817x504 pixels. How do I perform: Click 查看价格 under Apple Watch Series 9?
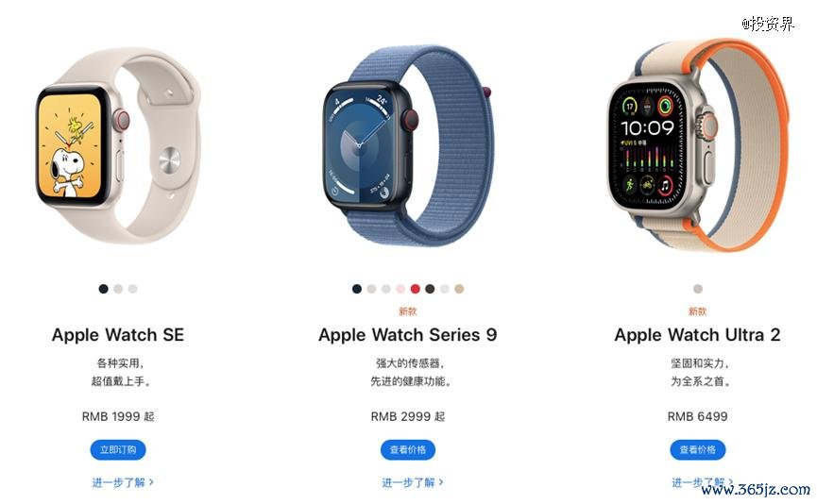(408, 450)
